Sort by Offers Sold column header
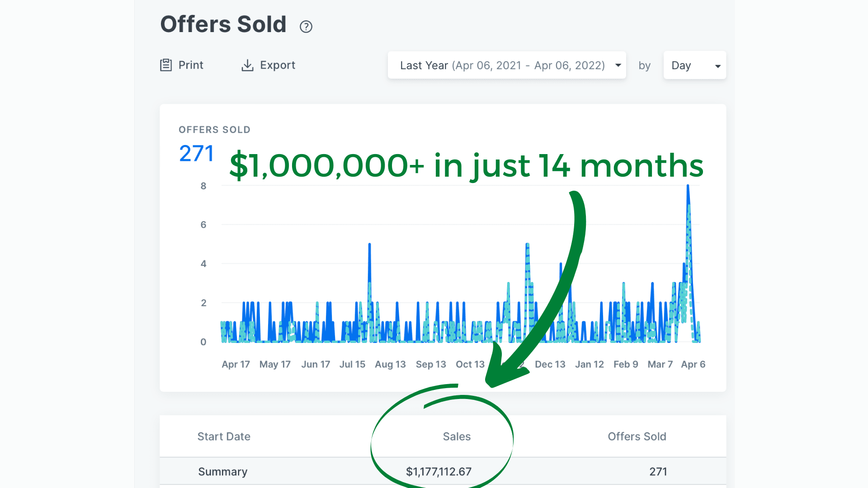Image resolution: width=868 pixels, height=488 pixels. click(x=637, y=436)
